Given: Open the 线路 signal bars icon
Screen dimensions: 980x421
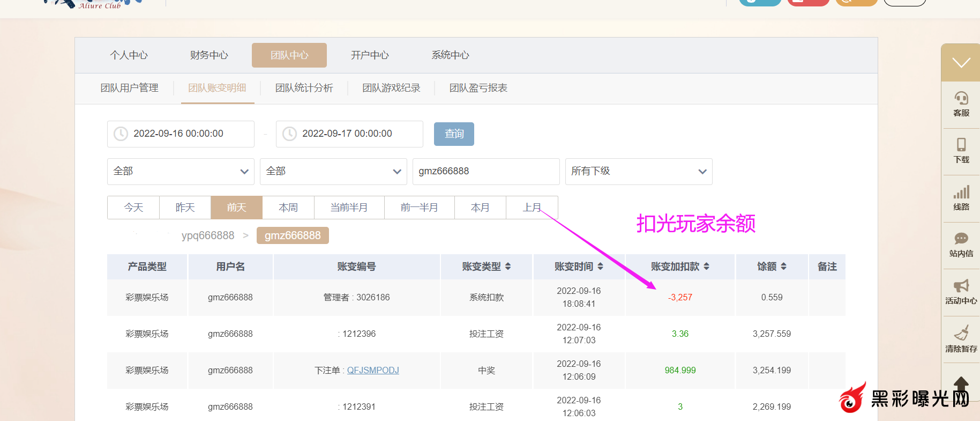Looking at the screenshot, I should coord(961,192).
